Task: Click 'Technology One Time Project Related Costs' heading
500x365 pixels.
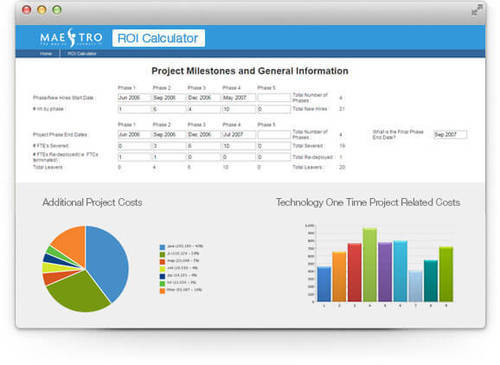Action: click(368, 202)
